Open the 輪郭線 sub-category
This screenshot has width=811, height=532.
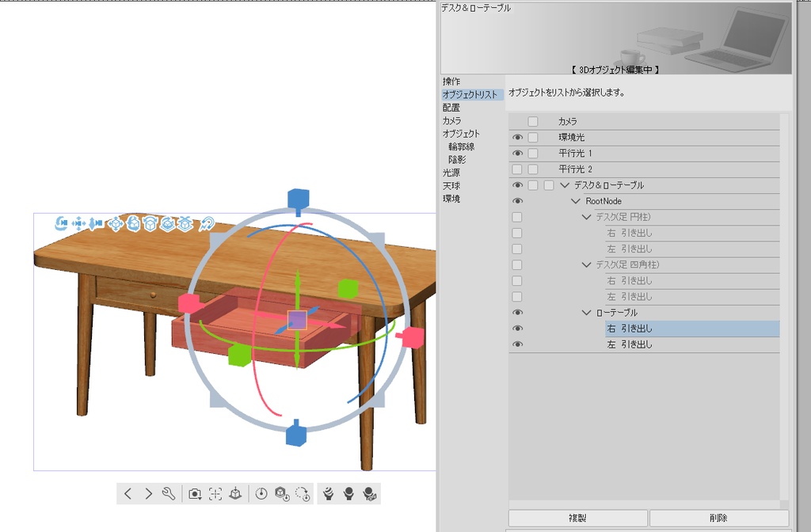[x=462, y=146]
